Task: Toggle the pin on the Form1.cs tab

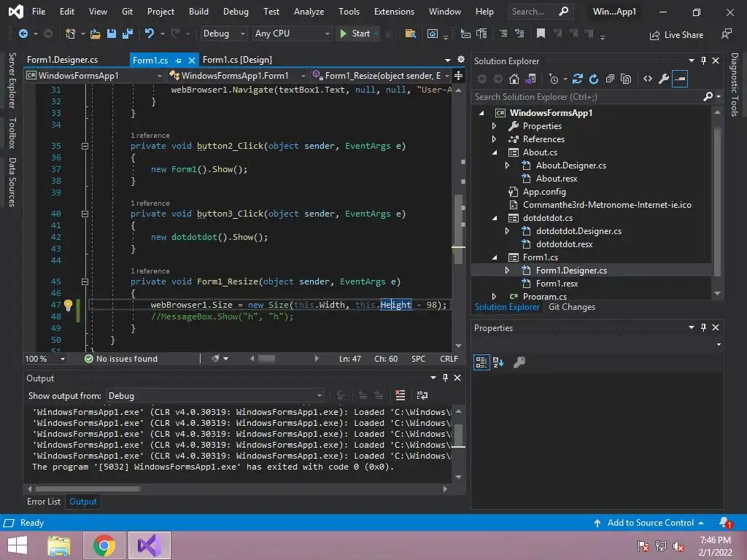Action: tap(179, 60)
